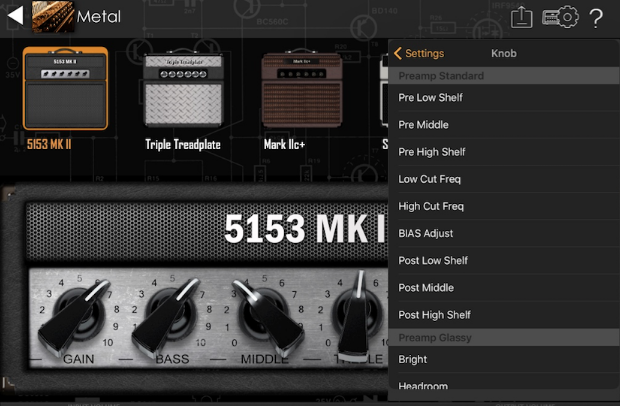Select the Triple Treadplate amp
620x406 pixels.
(x=182, y=90)
